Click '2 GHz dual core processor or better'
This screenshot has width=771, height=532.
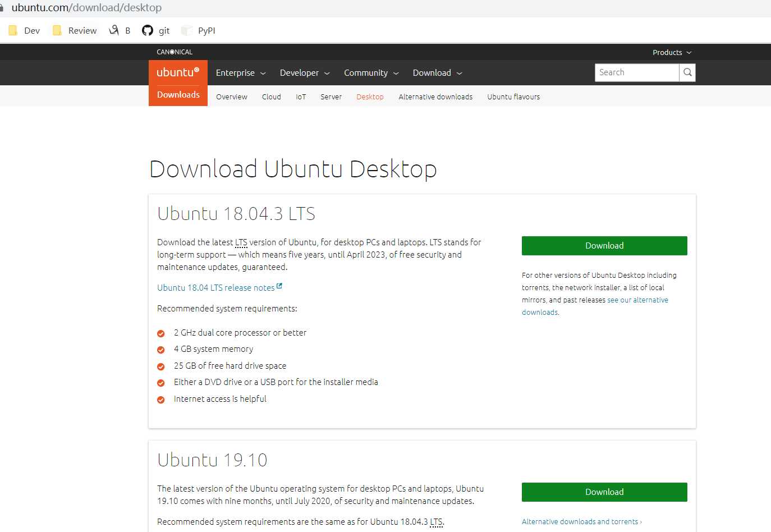(x=240, y=333)
